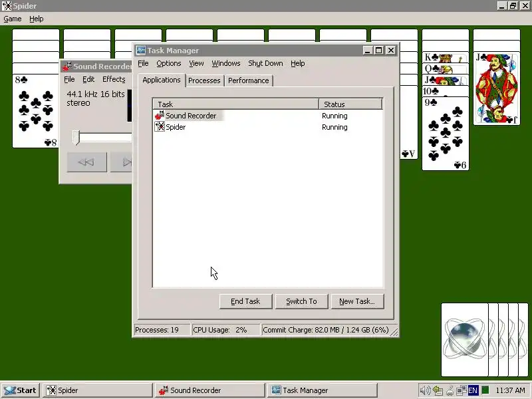Maximize the Task Manager window
Screen dimensions: 532x399
click(x=378, y=51)
